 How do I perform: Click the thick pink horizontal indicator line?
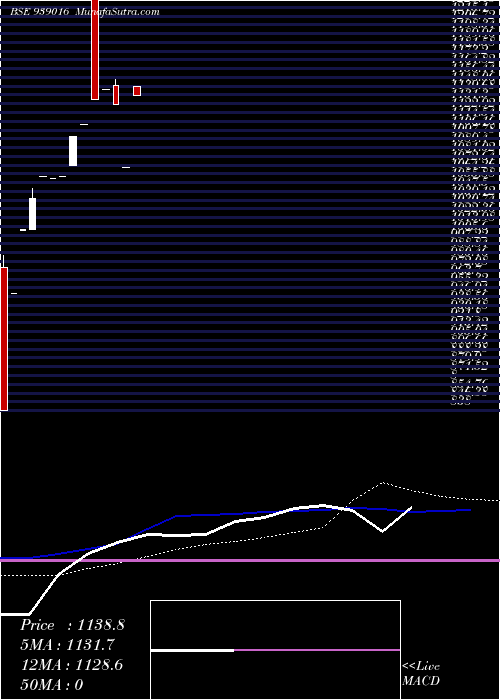pyautogui.click(x=250, y=560)
